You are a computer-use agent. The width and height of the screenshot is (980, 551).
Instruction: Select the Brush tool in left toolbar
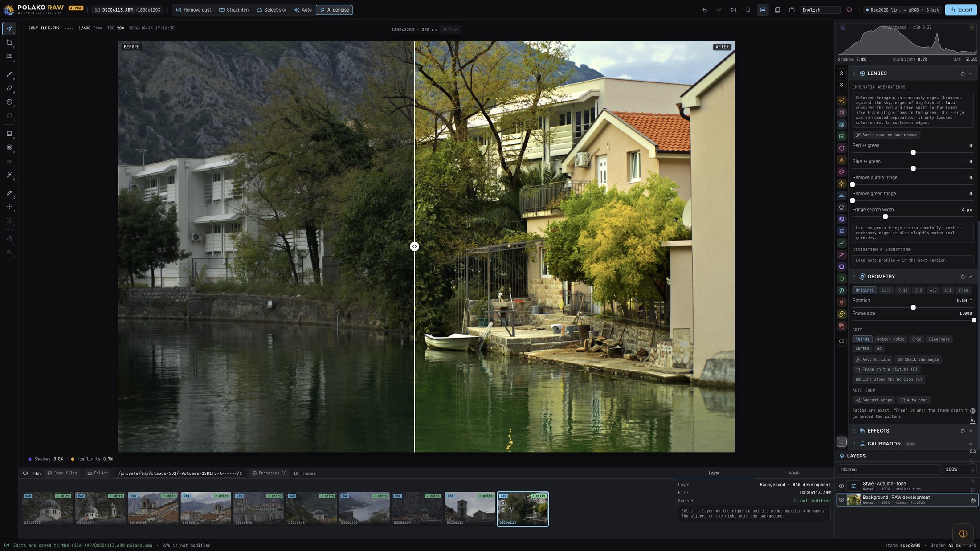[9, 74]
